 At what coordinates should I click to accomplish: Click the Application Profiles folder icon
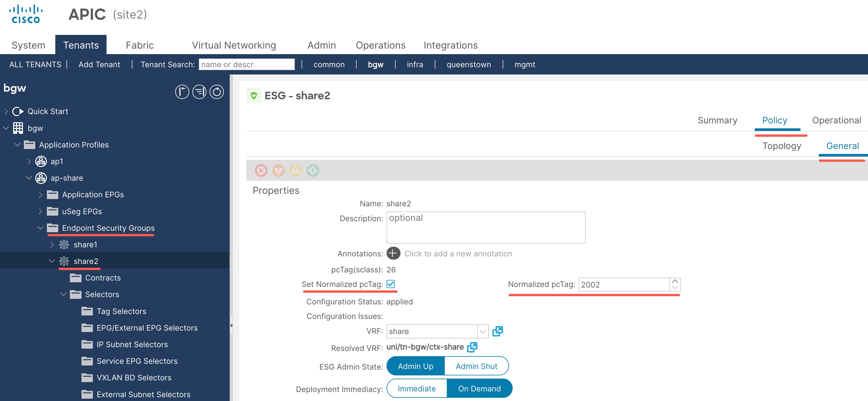click(x=30, y=145)
